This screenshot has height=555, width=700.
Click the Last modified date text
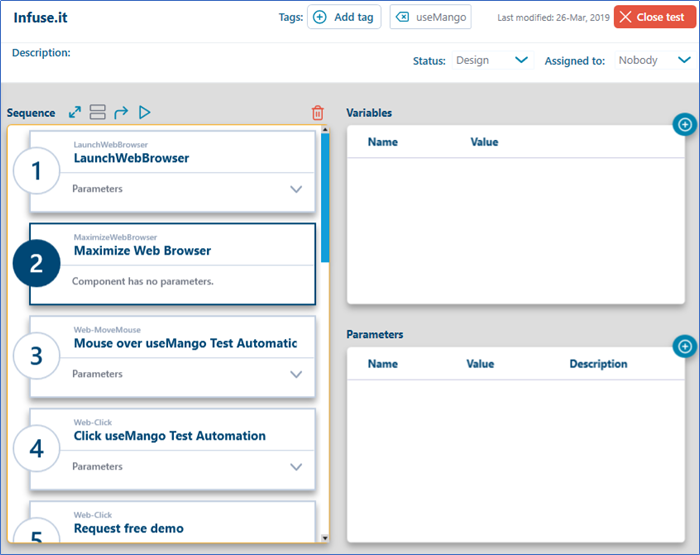click(x=553, y=17)
